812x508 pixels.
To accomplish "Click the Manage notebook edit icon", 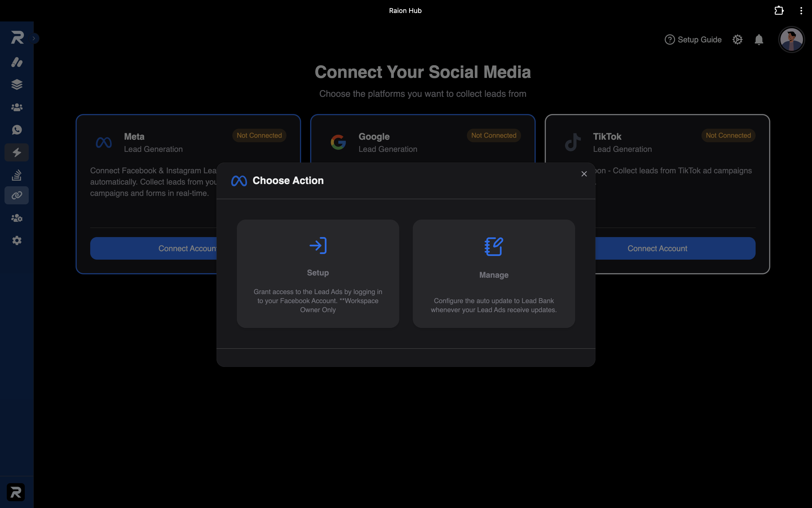I will click(494, 247).
